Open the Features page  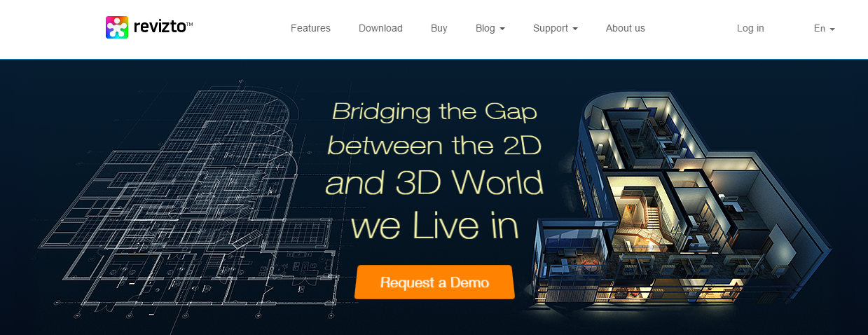tap(310, 29)
